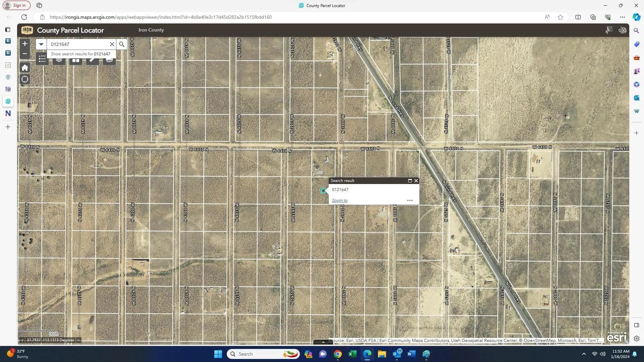Open the basemap gallery grid icon
Viewport: 644px width, 362px height.
(76, 61)
